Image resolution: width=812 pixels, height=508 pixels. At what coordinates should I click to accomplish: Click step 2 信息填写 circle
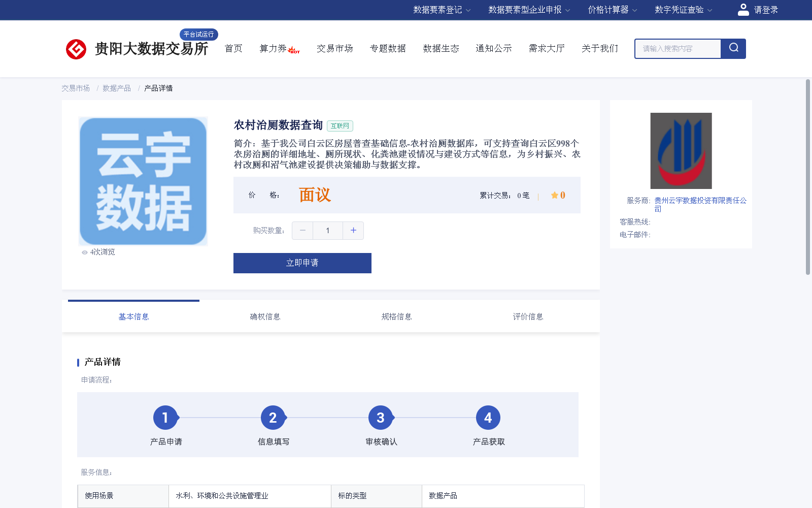tap(273, 418)
